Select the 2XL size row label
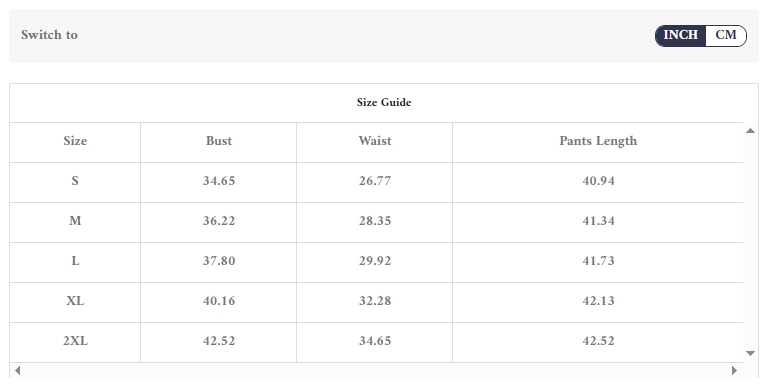Image resolution: width=772 pixels, height=392 pixels. tap(75, 341)
